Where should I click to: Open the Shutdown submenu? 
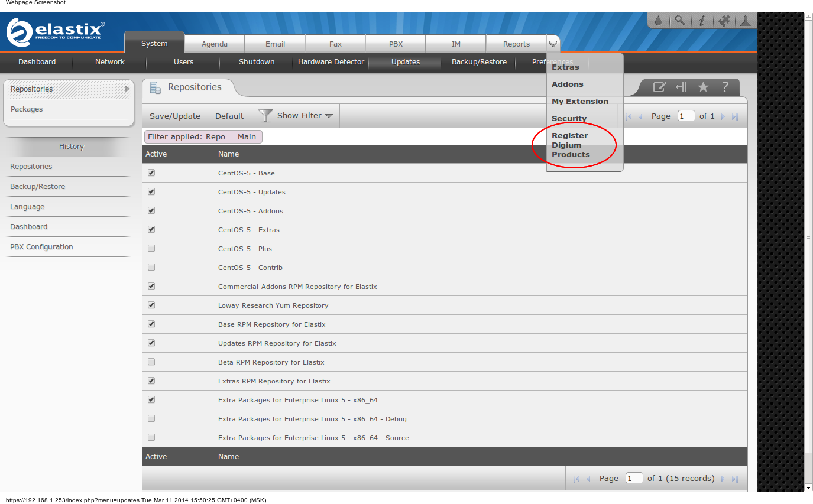tap(257, 62)
